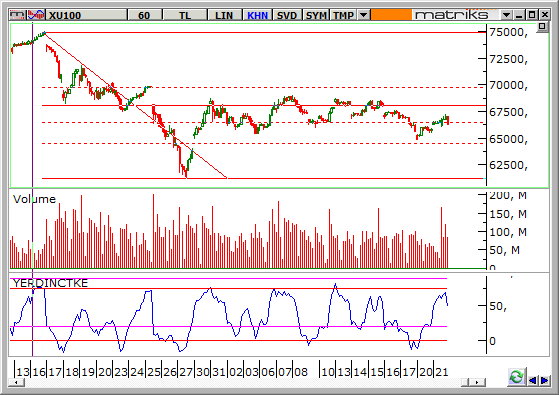Click the SYM button

pyautogui.click(x=316, y=15)
